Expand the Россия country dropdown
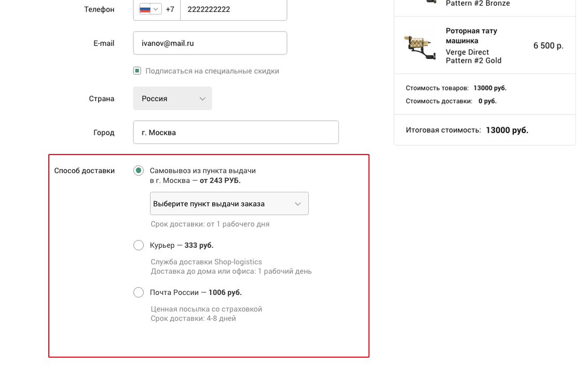Viewport: 588px width, 367px height. [172, 98]
